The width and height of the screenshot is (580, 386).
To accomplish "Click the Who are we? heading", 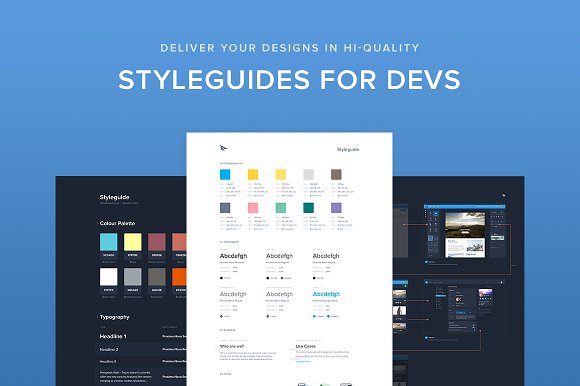I will click(232, 346).
